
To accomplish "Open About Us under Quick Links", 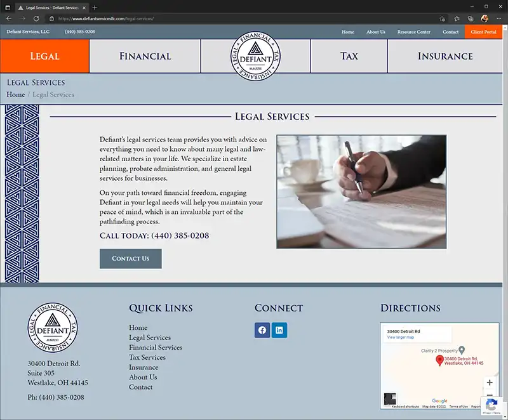I will pyautogui.click(x=143, y=377).
